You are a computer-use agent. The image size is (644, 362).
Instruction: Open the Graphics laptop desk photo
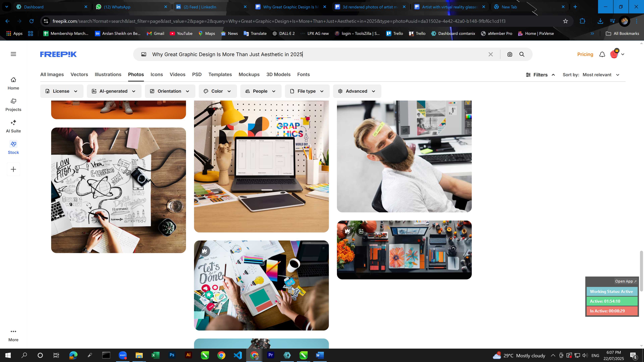point(261,166)
